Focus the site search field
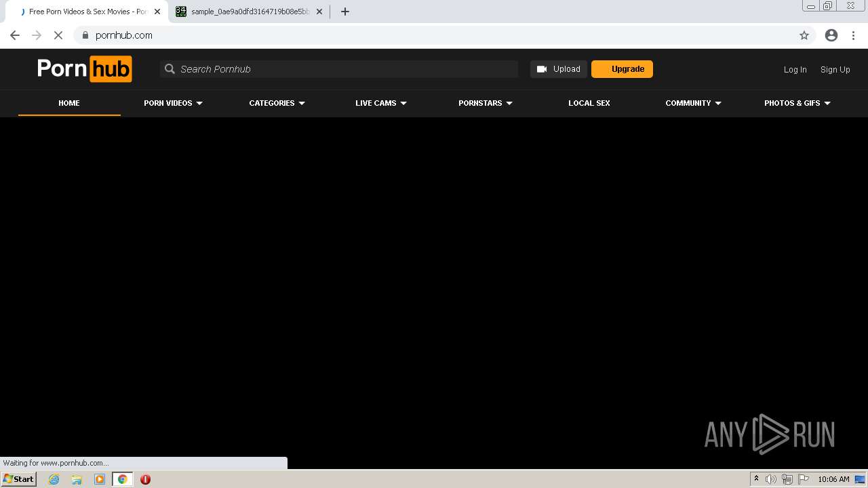The width and height of the screenshot is (868, 488). [x=339, y=69]
